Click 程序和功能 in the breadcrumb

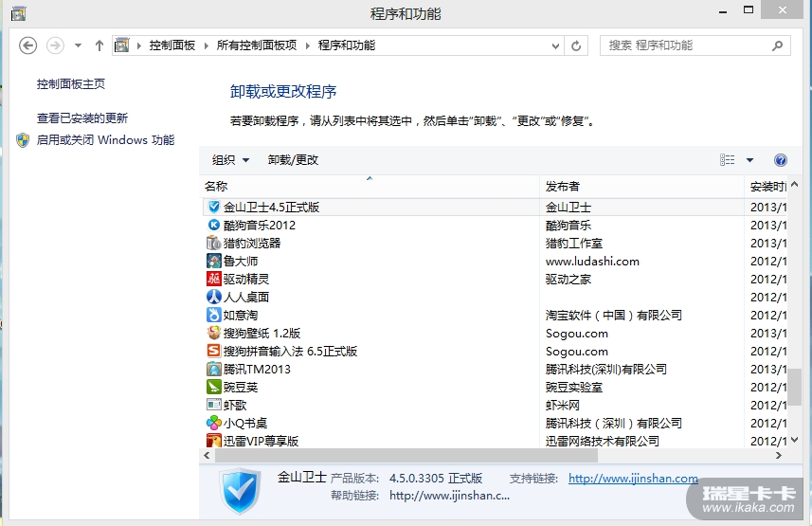pyautogui.click(x=347, y=45)
